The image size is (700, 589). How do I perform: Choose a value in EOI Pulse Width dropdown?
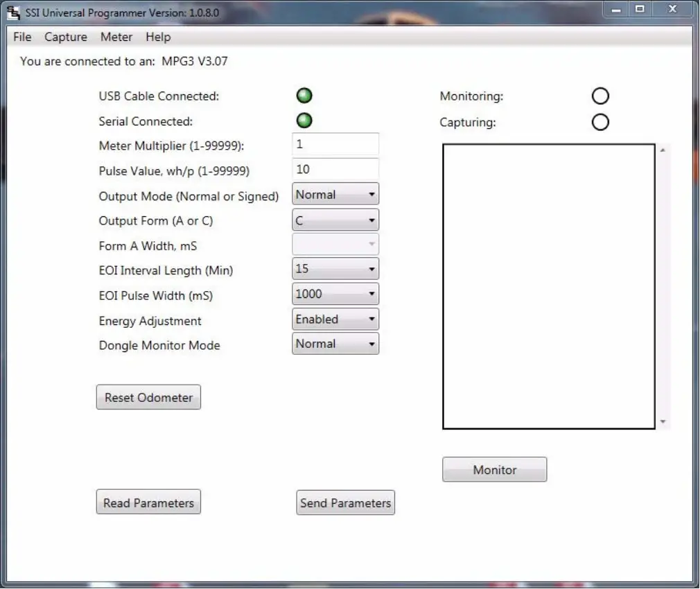coord(335,294)
